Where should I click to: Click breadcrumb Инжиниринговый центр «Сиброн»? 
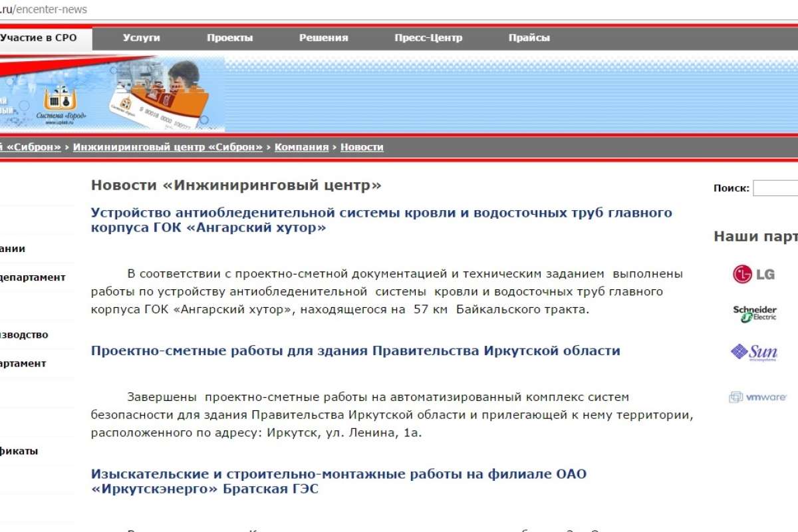coord(168,147)
